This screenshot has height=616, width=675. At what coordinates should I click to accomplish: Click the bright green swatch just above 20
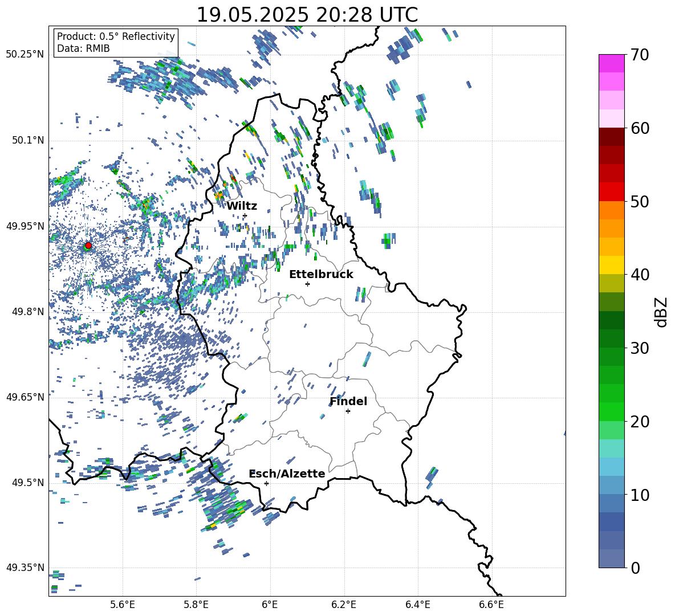611,411
